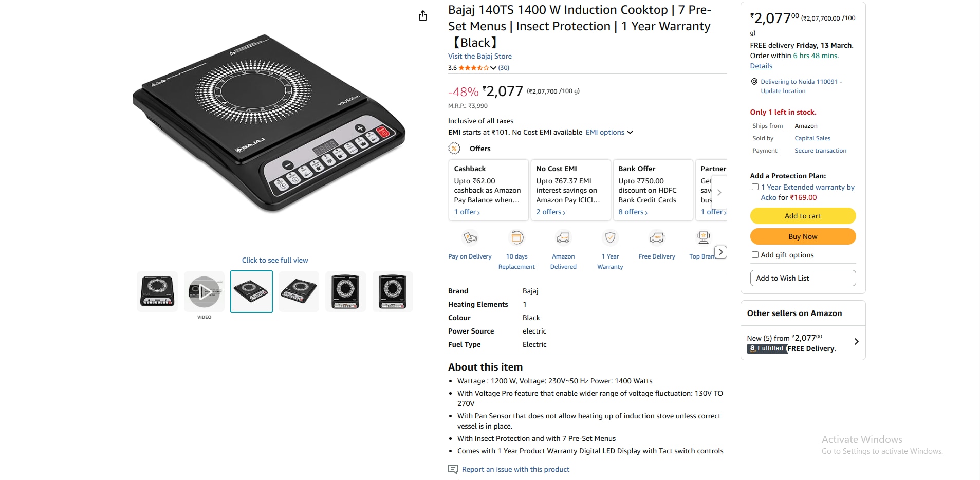Expand other sellers New (5) offers chevron
Screen dimensions: 980x480
[856, 342]
